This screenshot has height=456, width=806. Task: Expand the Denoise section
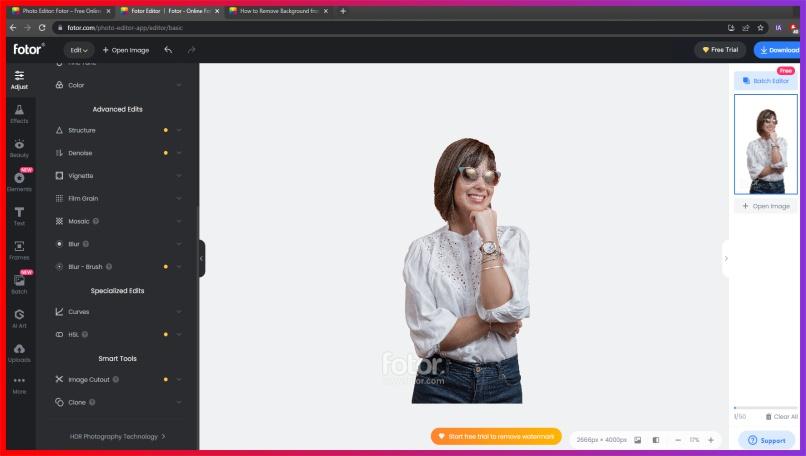click(x=179, y=153)
